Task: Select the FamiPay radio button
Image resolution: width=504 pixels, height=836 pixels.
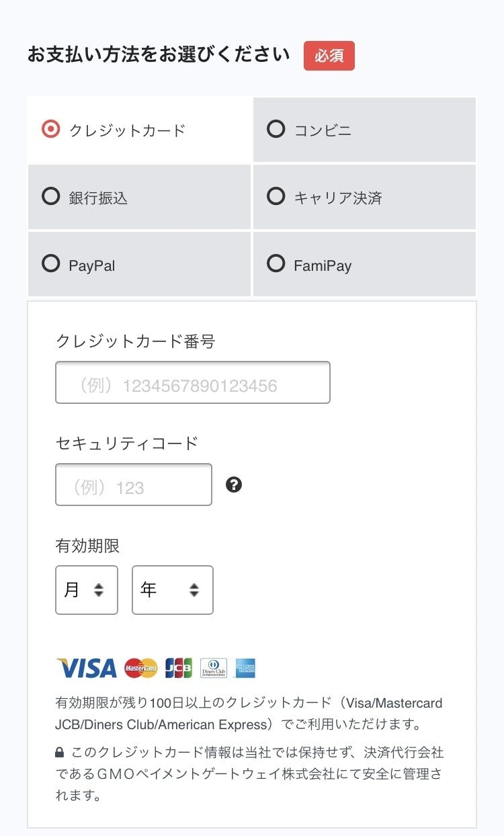Action: (x=276, y=264)
